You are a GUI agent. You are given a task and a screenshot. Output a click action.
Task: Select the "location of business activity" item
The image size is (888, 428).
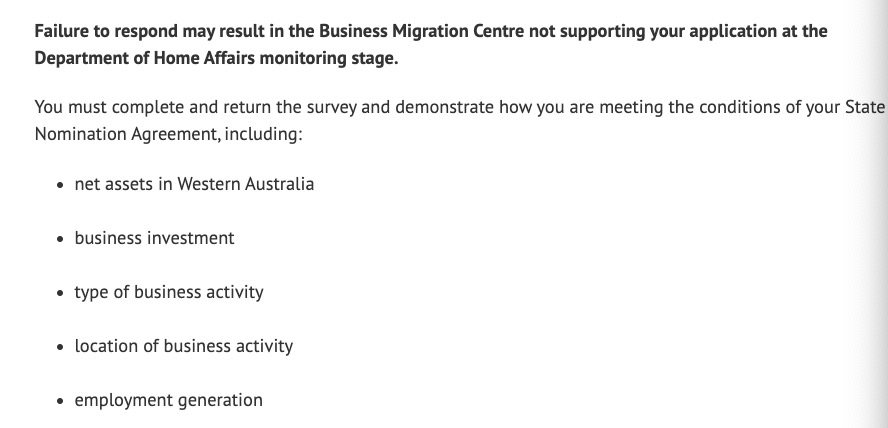(x=184, y=346)
